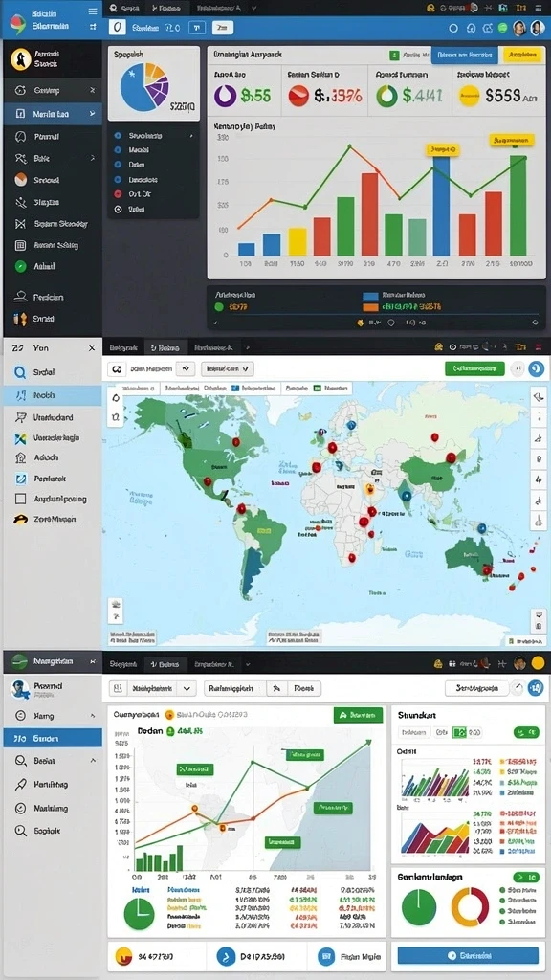Open the hamburger menu in top-left header
Screen dimensions: 551x980
[93, 11]
